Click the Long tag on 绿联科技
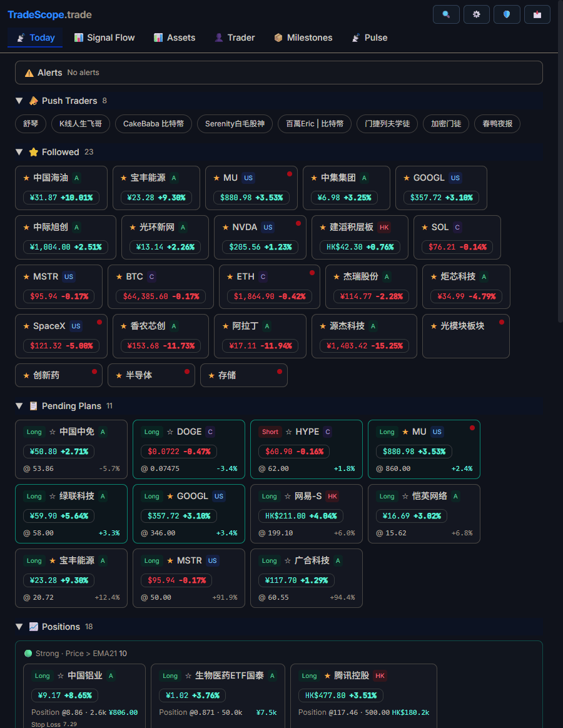563x728 pixels. click(x=34, y=497)
